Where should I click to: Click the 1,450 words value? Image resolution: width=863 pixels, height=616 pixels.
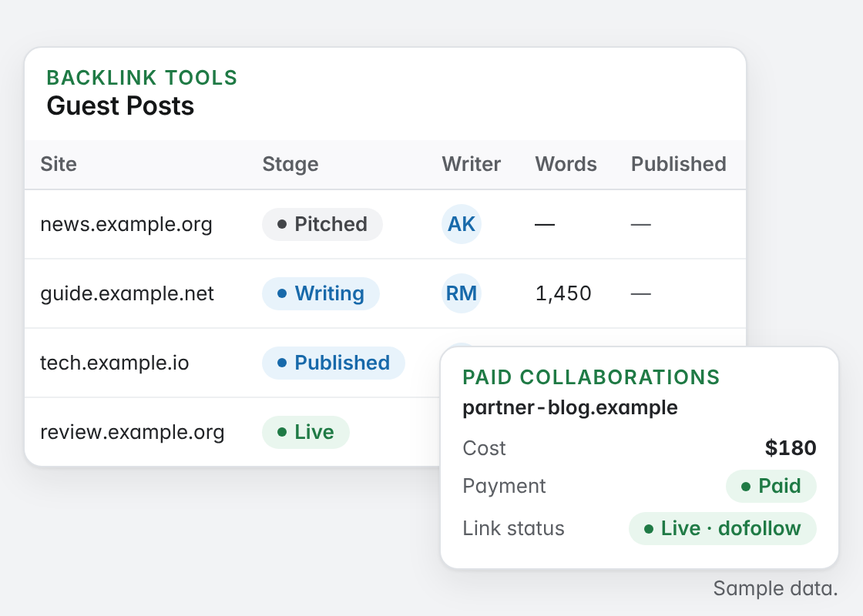point(563,293)
